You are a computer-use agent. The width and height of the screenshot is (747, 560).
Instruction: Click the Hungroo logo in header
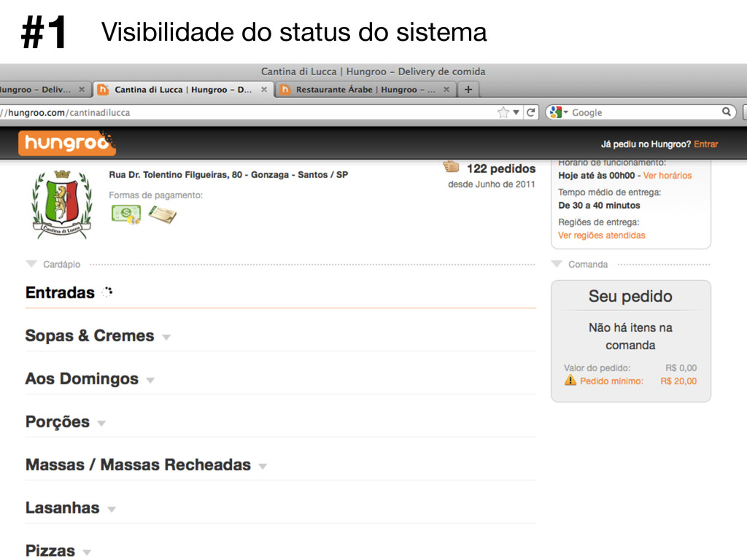pyautogui.click(x=66, y=143)
